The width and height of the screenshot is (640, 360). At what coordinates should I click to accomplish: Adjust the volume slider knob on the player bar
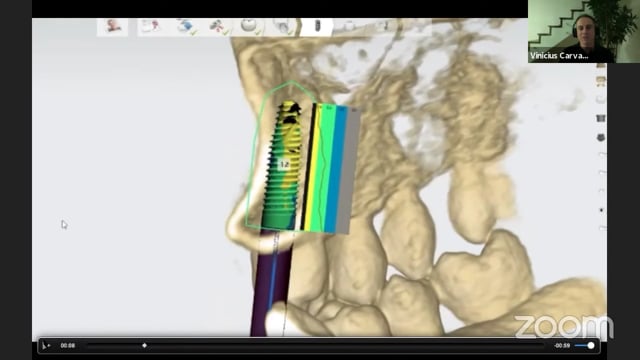click(591, 346)
